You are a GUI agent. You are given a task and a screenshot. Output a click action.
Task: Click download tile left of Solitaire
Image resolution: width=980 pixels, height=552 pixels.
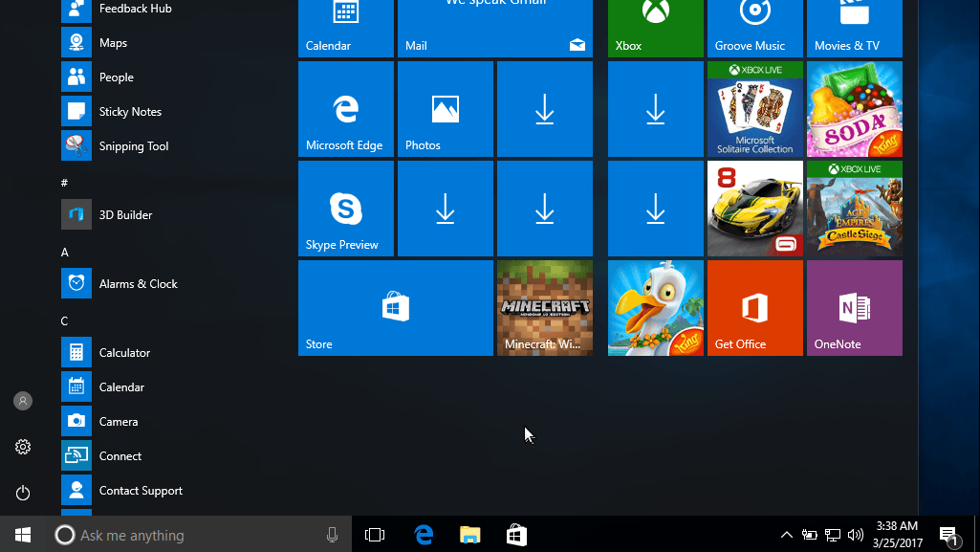[x=656, y=109]
